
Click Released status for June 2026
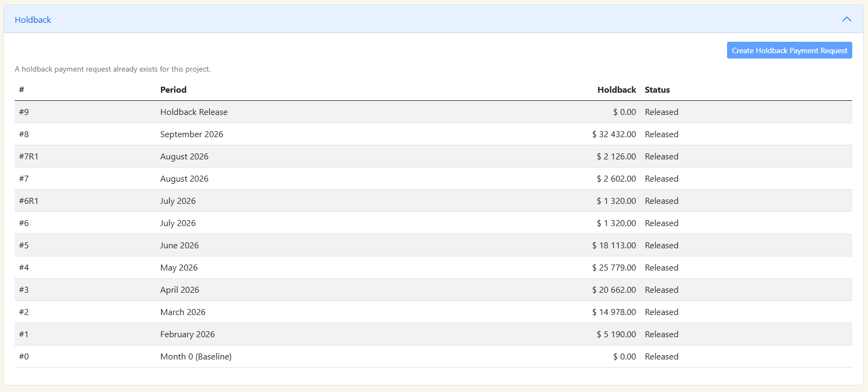click(x=661, y=246)
